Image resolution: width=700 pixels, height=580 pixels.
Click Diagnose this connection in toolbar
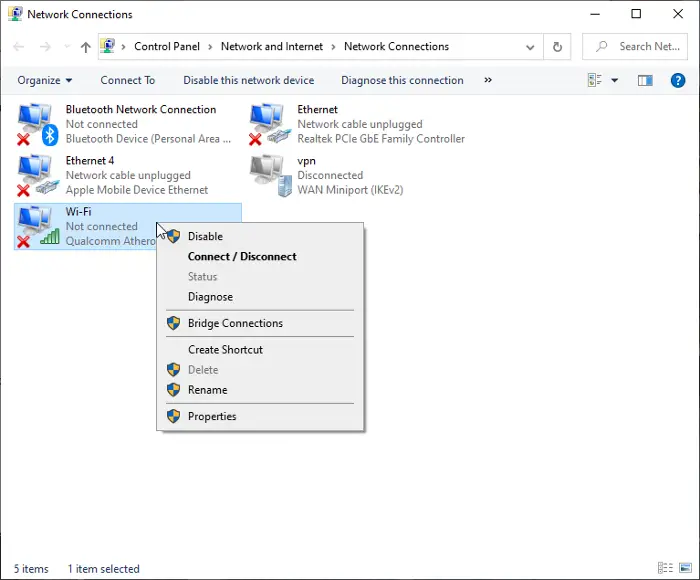pos(402,80)
